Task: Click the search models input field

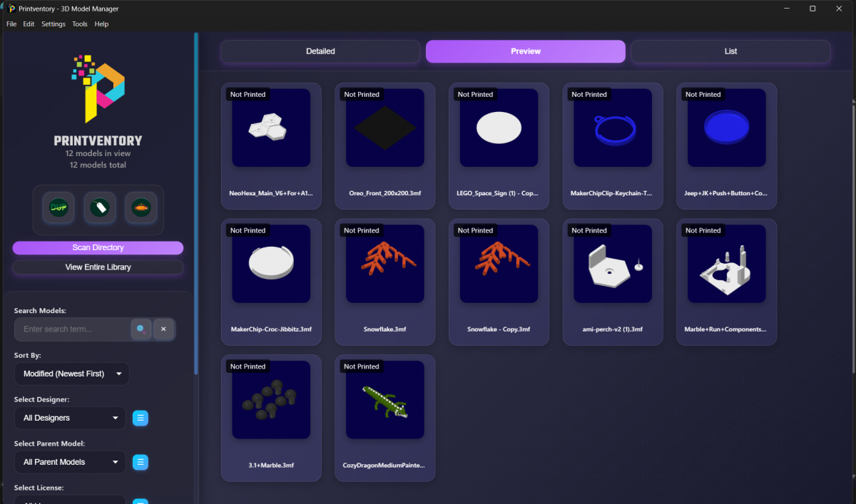Action: (73, 329)
